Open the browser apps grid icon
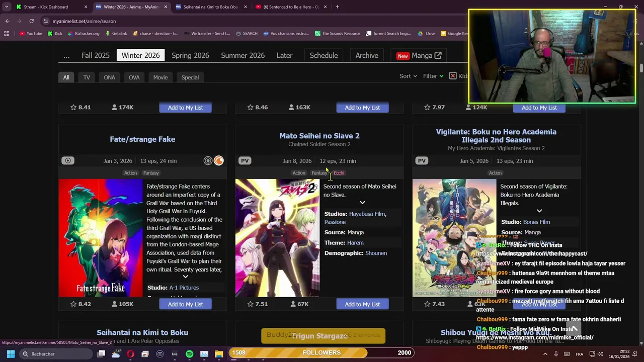 [7, 34]
